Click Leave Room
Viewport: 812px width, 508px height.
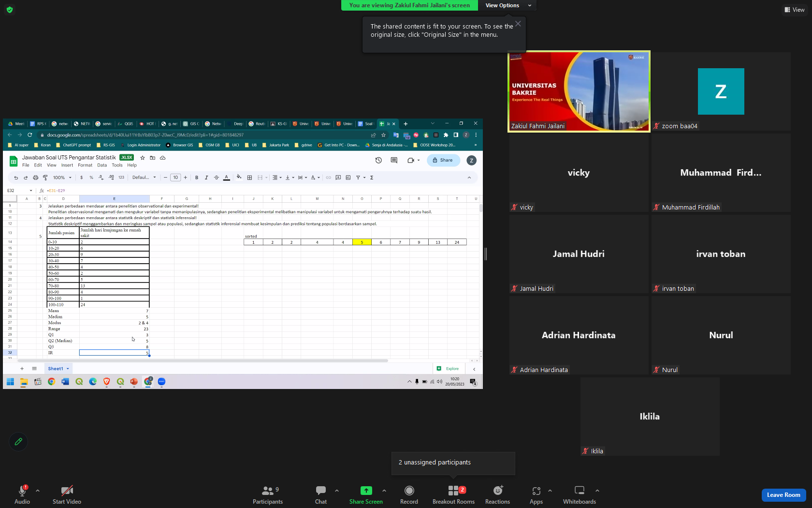(783, 495)
